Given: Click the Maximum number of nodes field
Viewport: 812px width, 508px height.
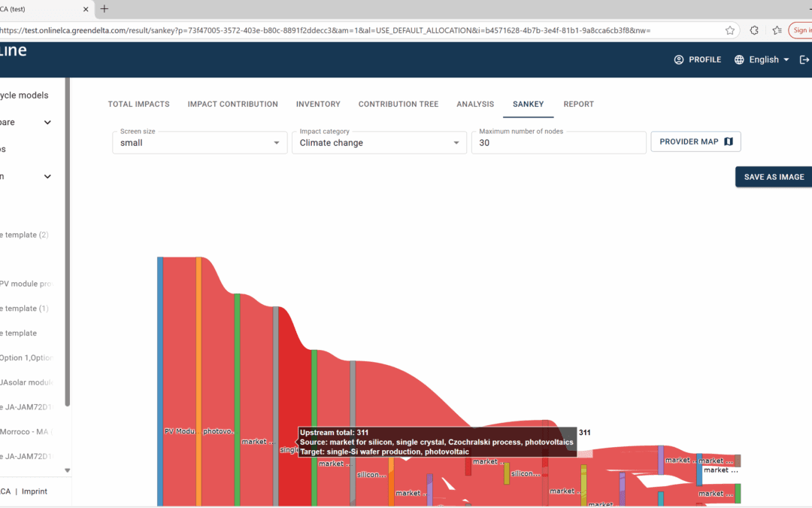Looking at the screenshot, I should coord(558,142).
